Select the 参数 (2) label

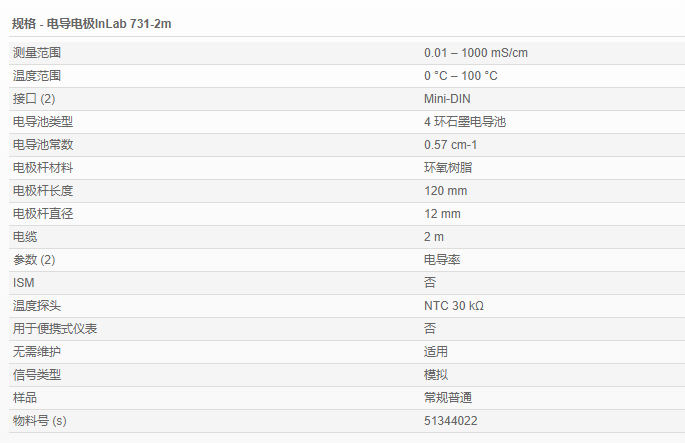34,259
